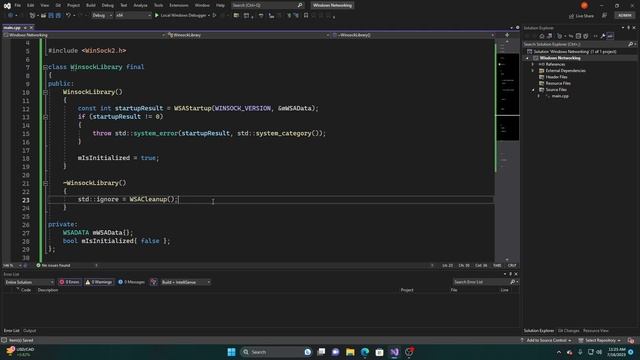Click the Save icon in the toolbar
The image size is (640, 360).
[51, 16]
